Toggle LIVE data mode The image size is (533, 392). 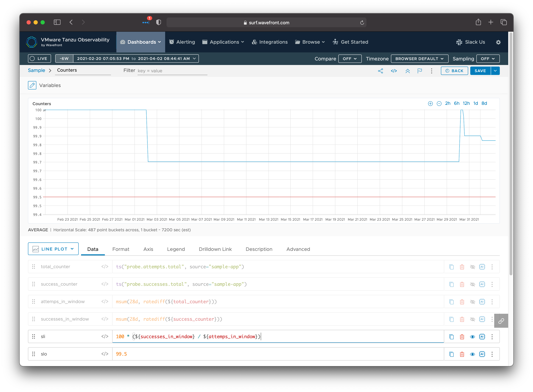(39, 59)
